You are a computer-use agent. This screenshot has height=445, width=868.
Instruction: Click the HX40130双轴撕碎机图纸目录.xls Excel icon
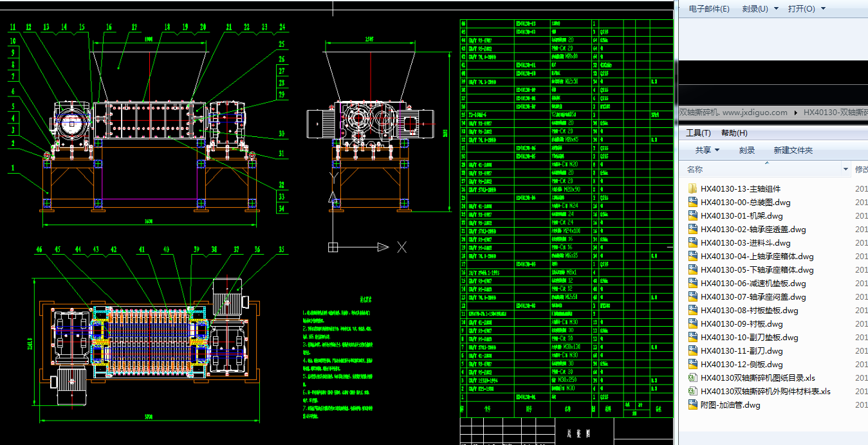pyautogui.click(x=693, y=378)
